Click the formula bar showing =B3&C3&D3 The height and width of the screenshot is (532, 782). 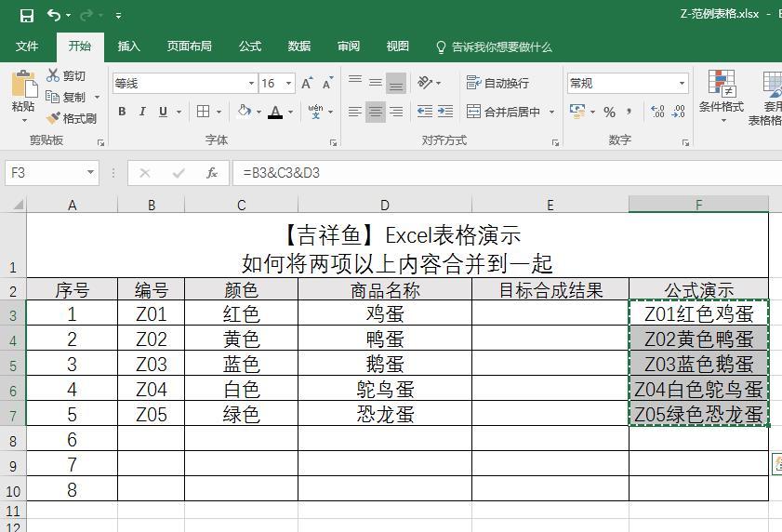click(x=507, y=173)
